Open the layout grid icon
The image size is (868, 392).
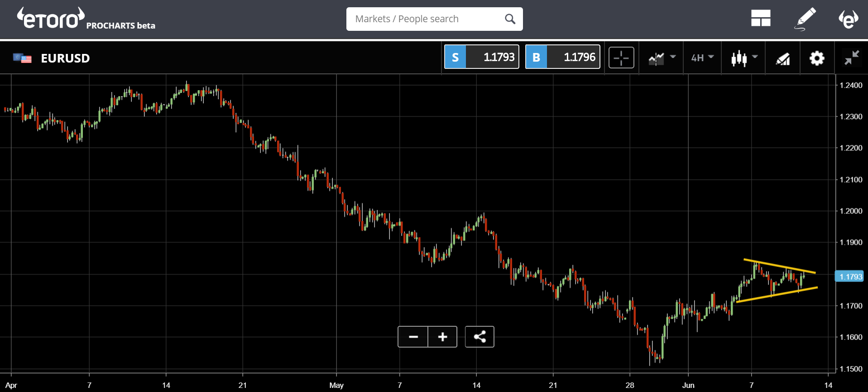(761, 19)
